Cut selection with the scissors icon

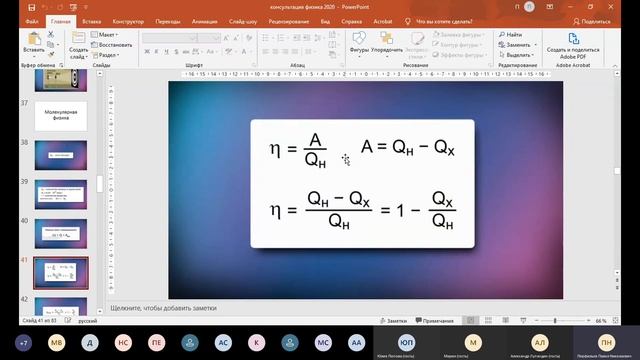[x=51, y=34]
